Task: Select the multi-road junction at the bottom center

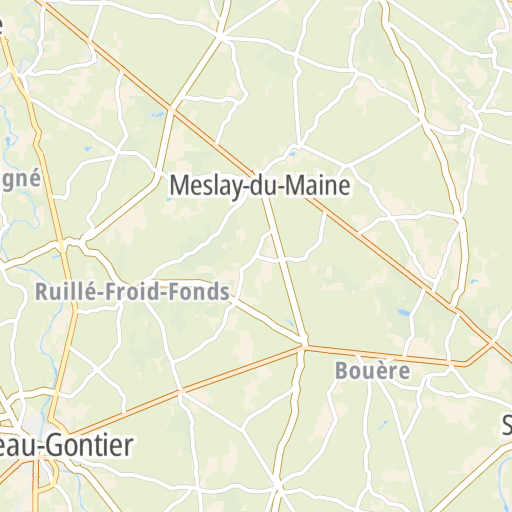Action: pyautogui.click(x=278, y=489)
